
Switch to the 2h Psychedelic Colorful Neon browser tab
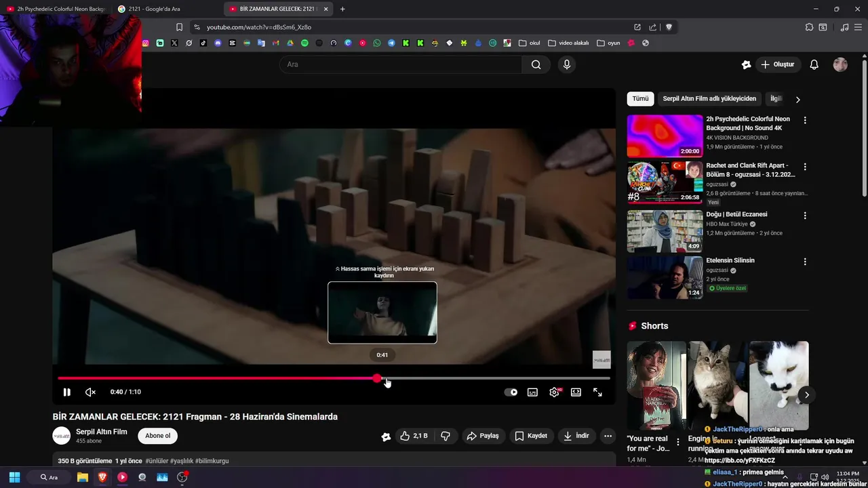(56, 9)
